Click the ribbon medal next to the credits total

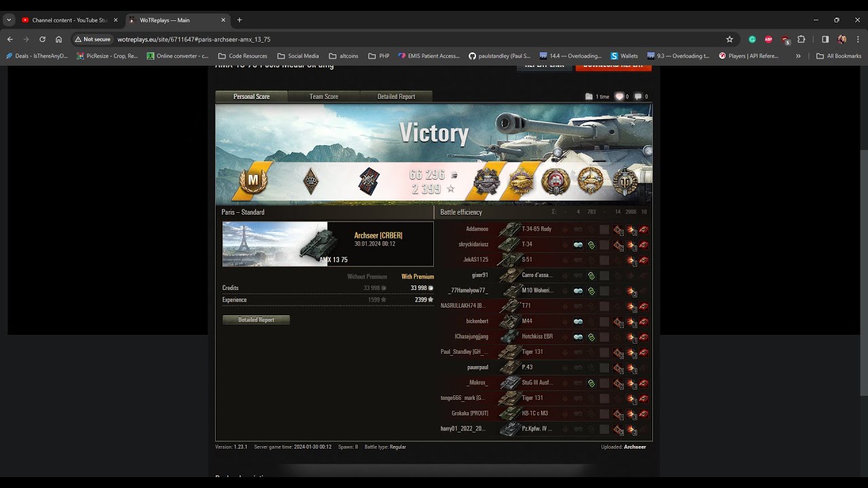point(369,181)
